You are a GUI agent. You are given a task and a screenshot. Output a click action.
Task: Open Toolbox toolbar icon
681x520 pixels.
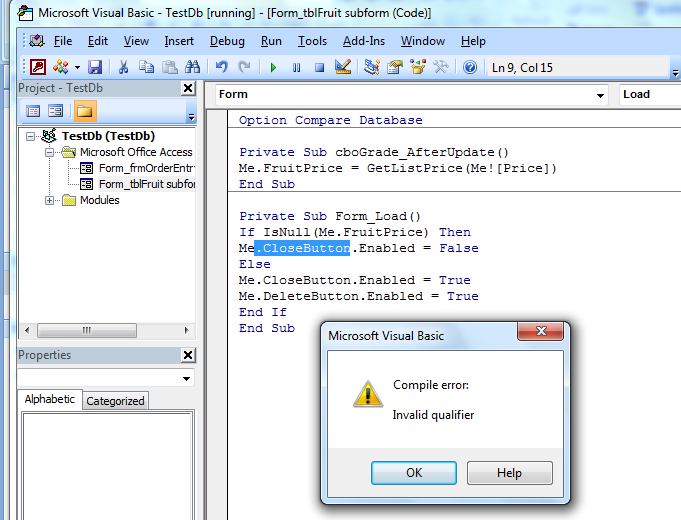coord(441,67)
